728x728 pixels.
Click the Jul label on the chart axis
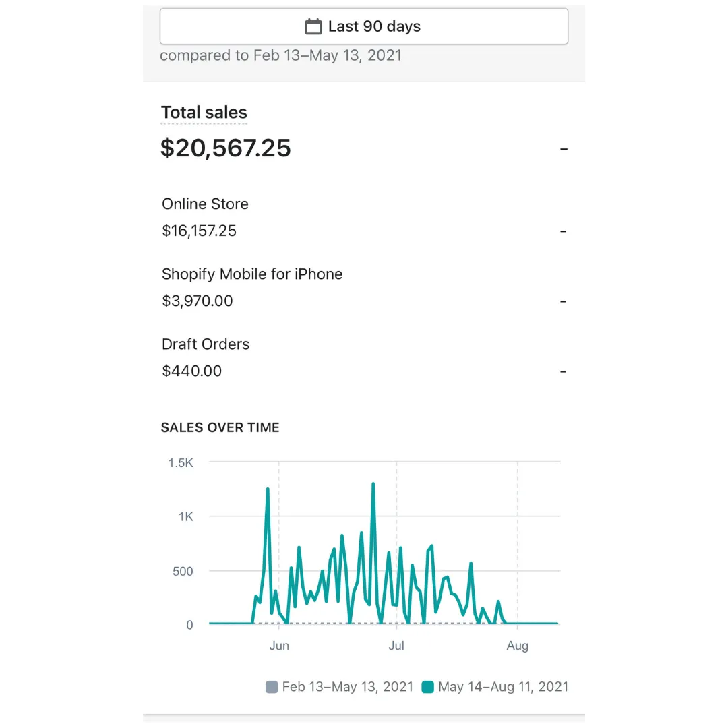(x=396, y=646)
